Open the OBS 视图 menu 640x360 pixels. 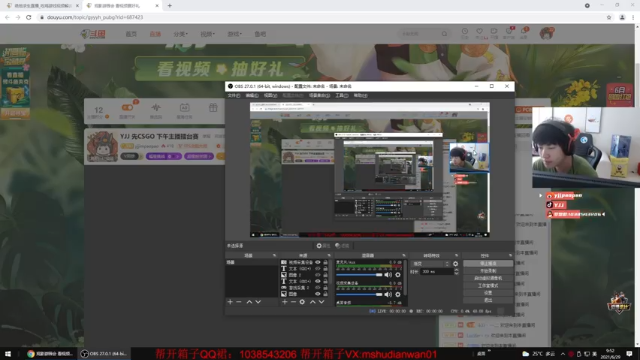(270, 96)
